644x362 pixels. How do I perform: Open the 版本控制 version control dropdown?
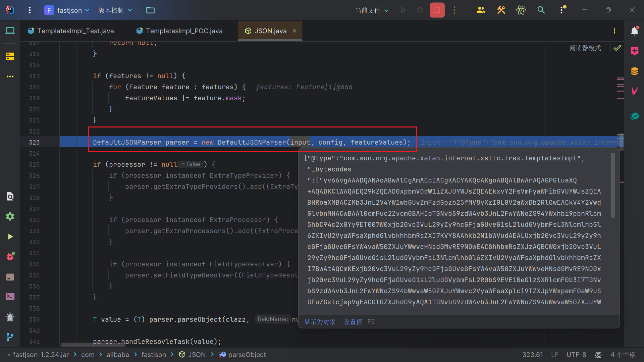tap(115, 10)
